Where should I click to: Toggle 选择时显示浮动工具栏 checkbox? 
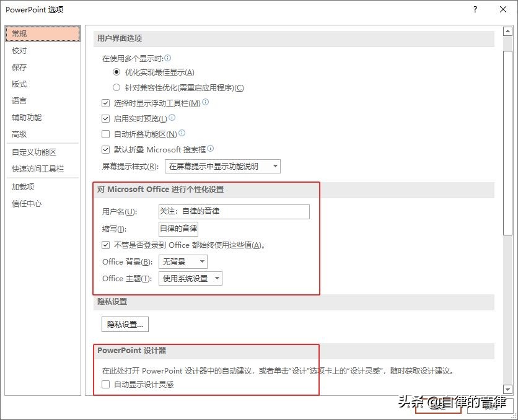(x=105, y=103)
